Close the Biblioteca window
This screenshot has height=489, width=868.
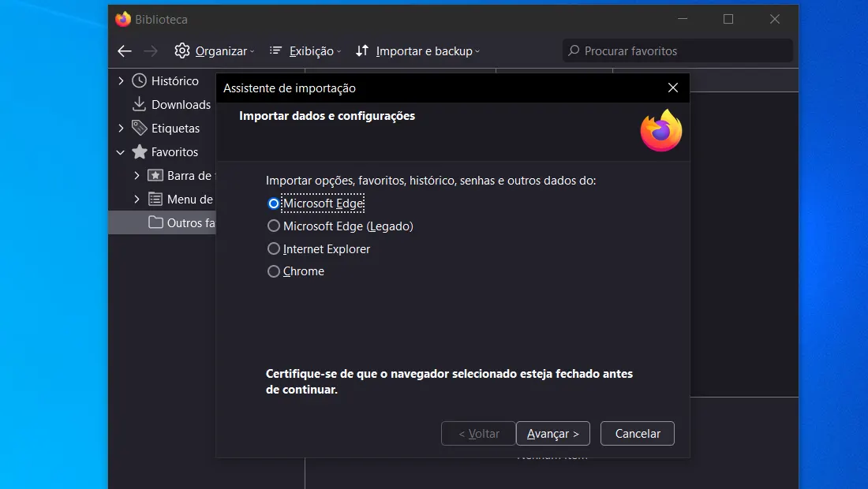(x=775, y=20)
